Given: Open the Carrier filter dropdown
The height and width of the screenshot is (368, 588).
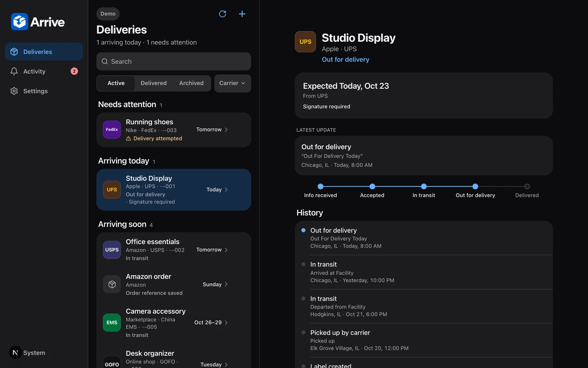Looking at the screenshot, I should point(232,83).
